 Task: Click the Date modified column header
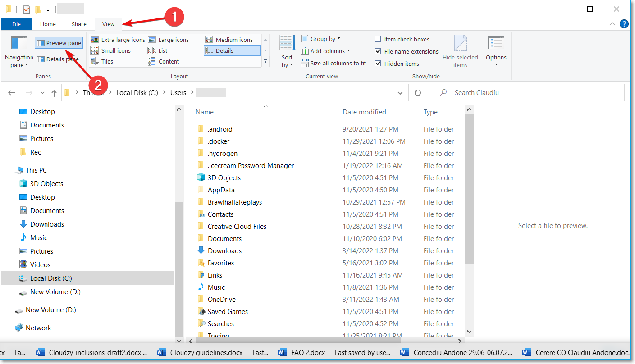[364, 112]
